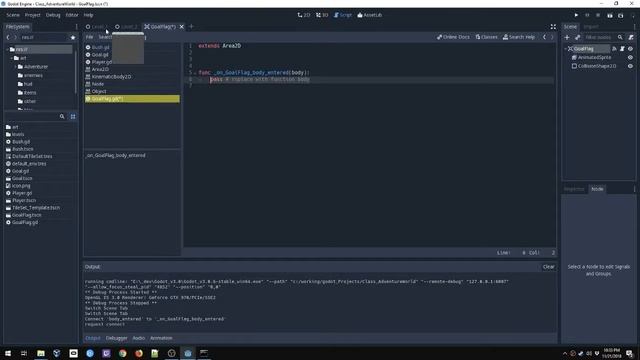Attach script icon in Scene panel

[631, 37]
